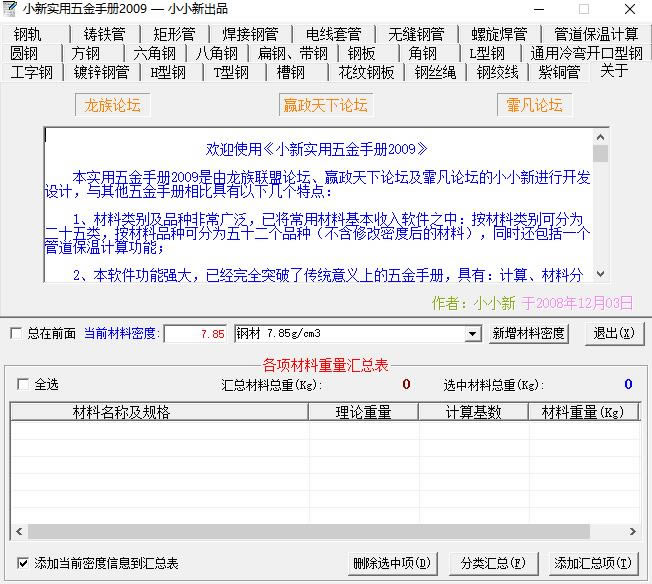Select the H型钢 tab
The width and height of the screenshot is (652, 584).
[x=171, y=72]
